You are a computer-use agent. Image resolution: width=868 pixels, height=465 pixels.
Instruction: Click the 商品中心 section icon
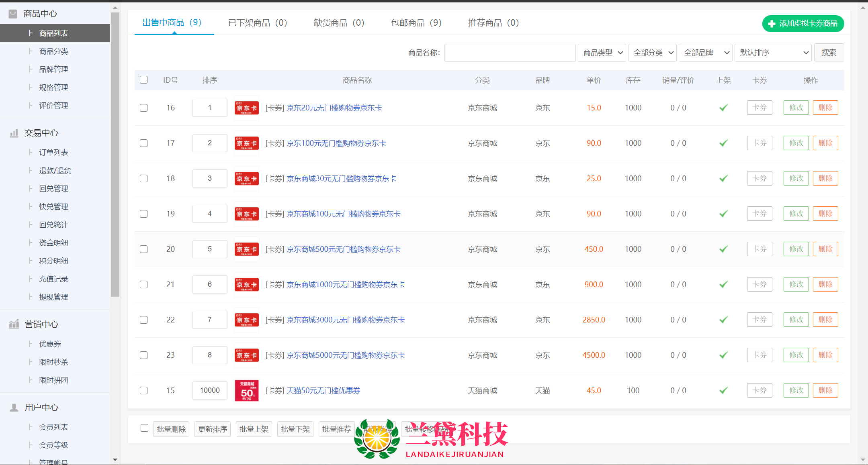pos(13,14)
